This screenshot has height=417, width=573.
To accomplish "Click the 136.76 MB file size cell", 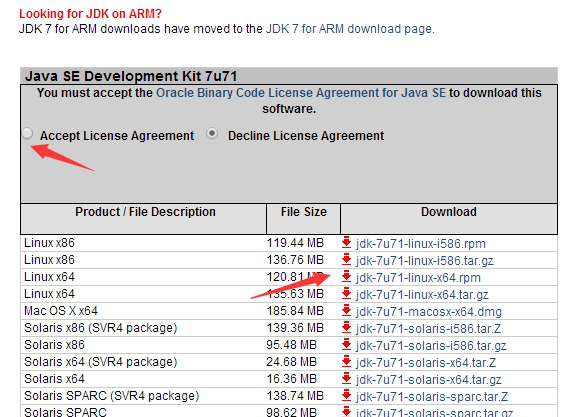I will point(295,260).
